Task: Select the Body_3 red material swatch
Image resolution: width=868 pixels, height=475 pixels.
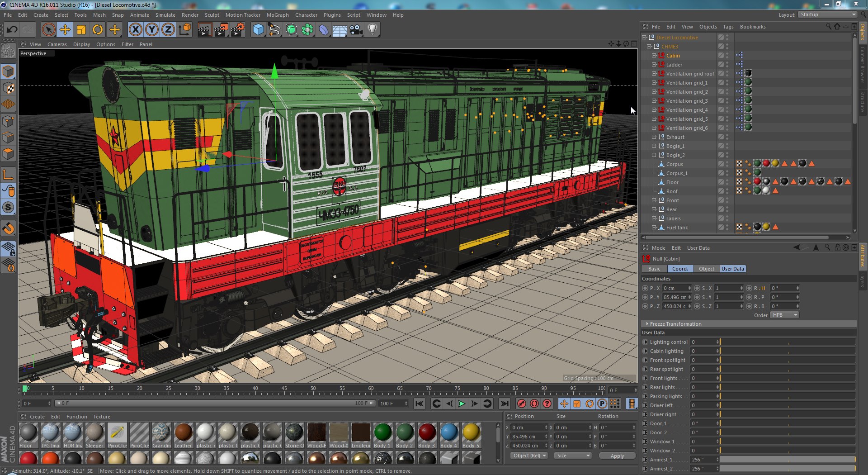Action: coord(427,436)
